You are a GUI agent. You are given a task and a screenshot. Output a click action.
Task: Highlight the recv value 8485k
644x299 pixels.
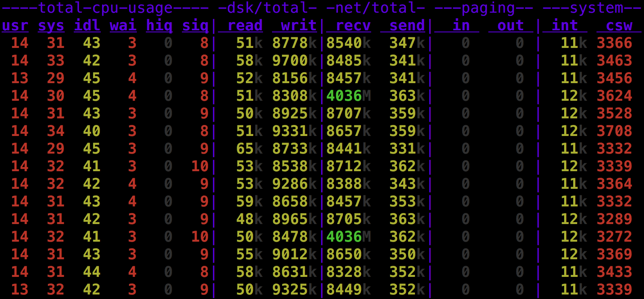coord(349,61)
